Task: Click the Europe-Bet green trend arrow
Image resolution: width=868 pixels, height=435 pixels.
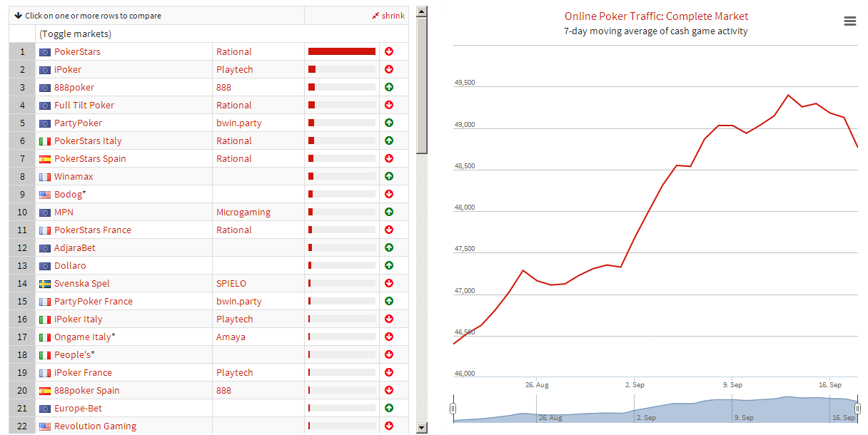Action: 389,408
